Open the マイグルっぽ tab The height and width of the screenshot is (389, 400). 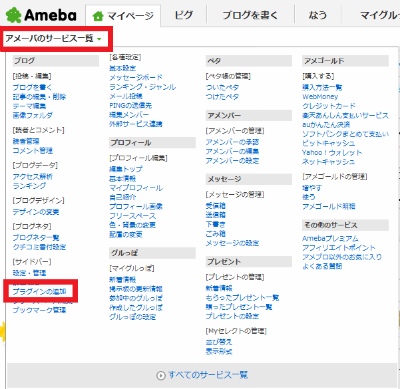point(380,15)
